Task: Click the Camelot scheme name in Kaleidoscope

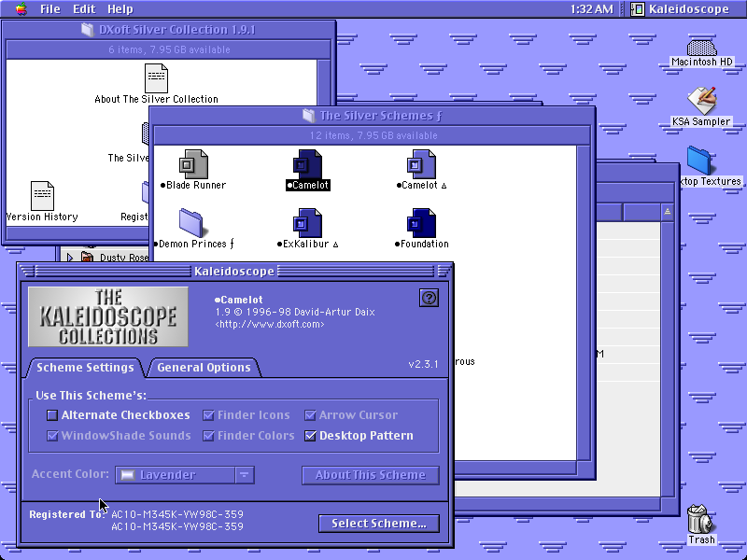Action: point(239,300)
